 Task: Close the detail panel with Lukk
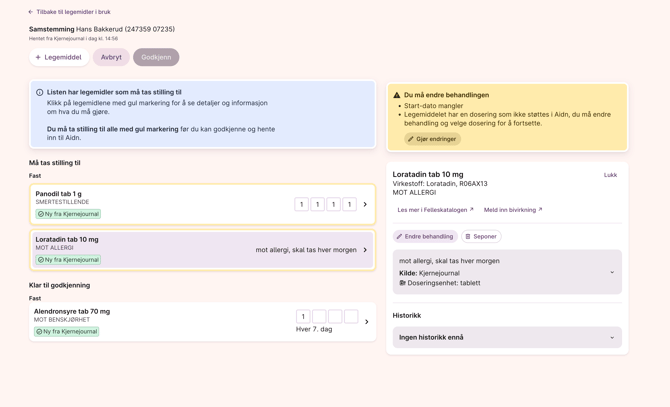coord(610,175)
